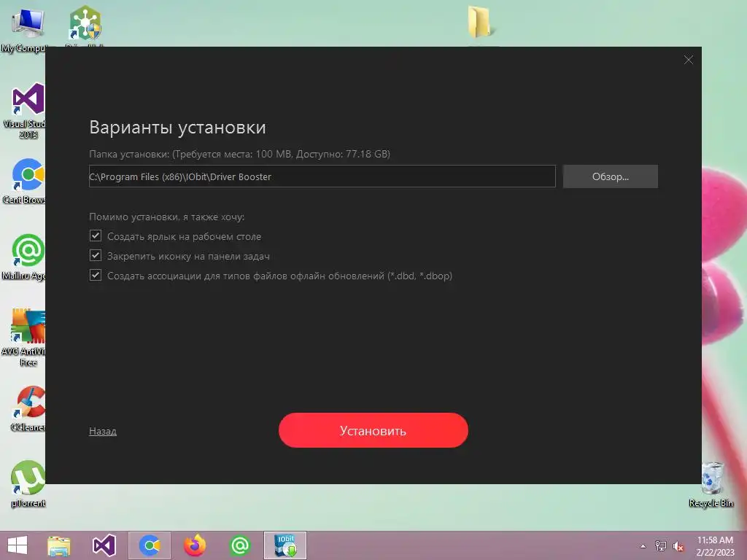
Task: Open the network status tray icon
Action: (661, 546)
